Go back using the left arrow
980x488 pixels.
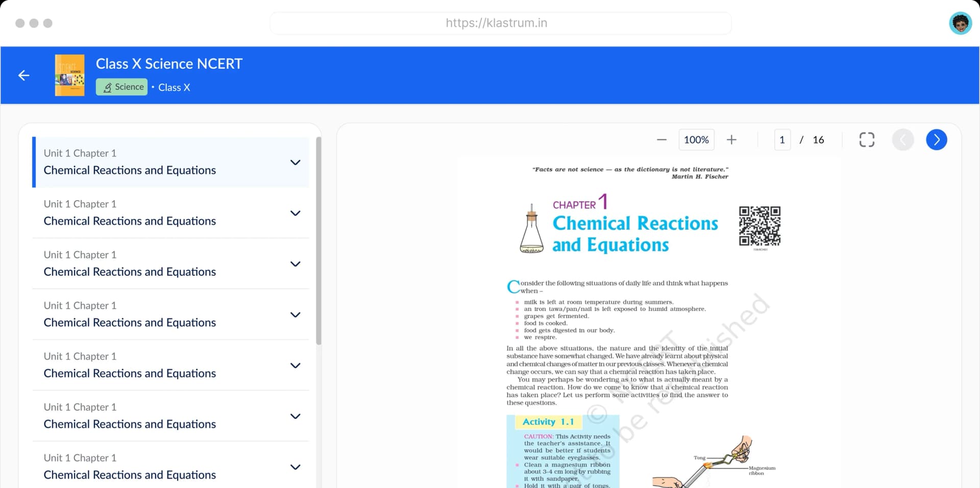(x=23, y=76)
